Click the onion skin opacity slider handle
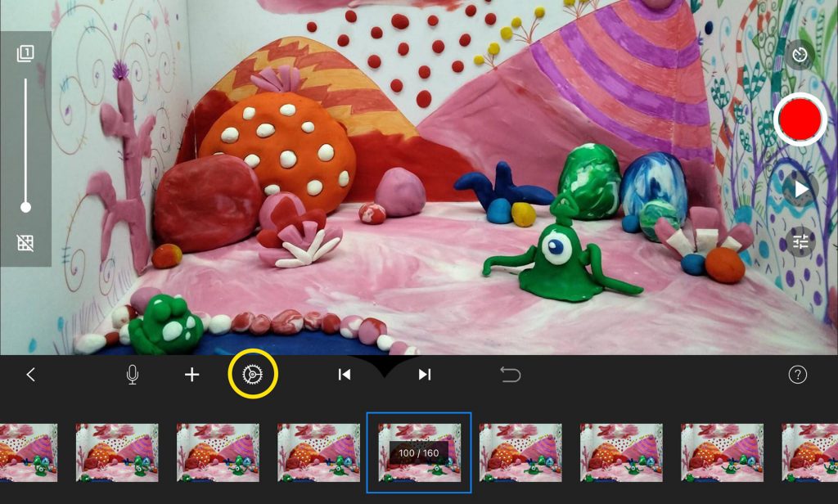 (25, 207)
